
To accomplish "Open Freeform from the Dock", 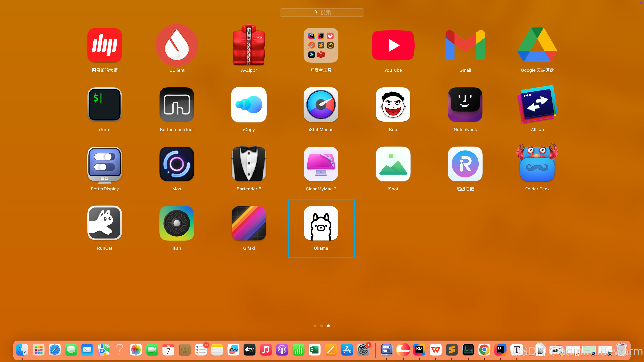I will pyautogui.click(x=233, y=350).
